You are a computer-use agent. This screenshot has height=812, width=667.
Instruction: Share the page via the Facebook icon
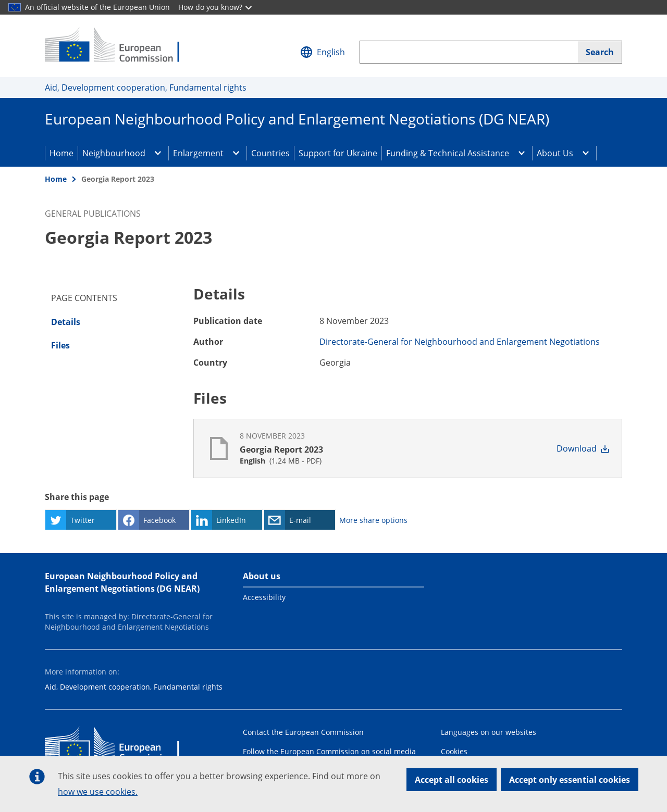129,520
